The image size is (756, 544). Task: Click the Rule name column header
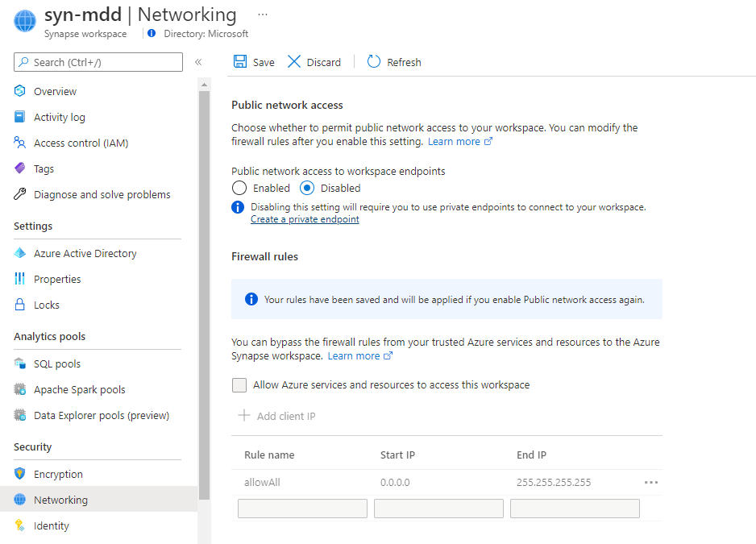coord(269,455)
